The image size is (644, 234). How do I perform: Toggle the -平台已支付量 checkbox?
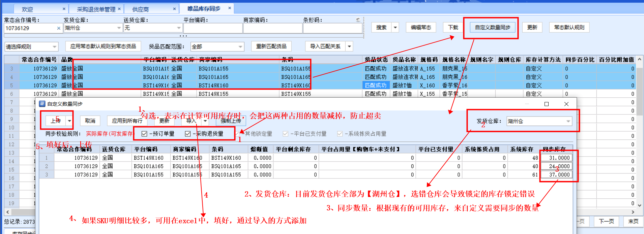tap(286, 134)
